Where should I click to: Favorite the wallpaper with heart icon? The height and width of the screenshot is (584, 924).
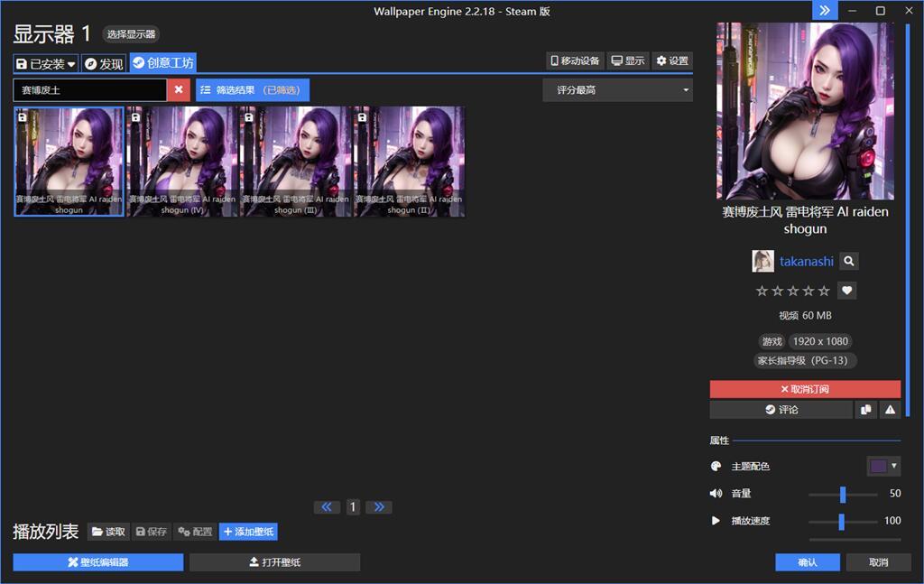[x=846, y=291]
